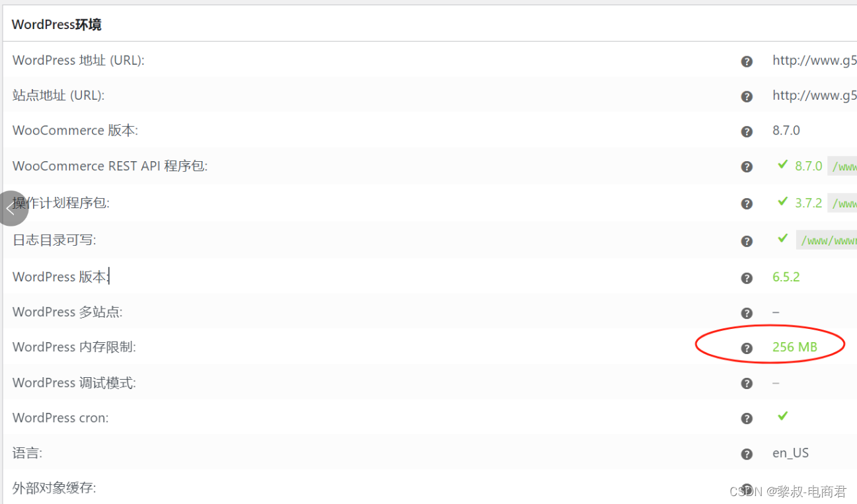Open help tooltip for 操作计划程序包

click(x=747, y=204)
